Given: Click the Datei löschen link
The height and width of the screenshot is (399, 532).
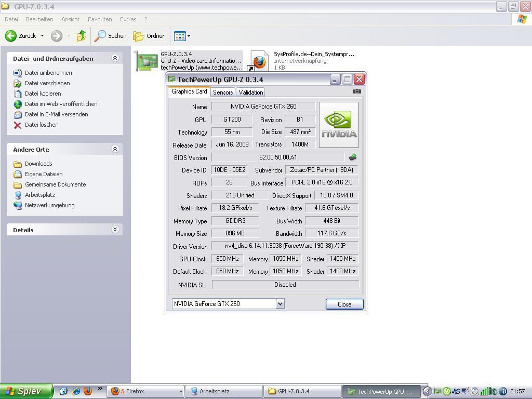Looking at the screenshot, I should point(42,125).
